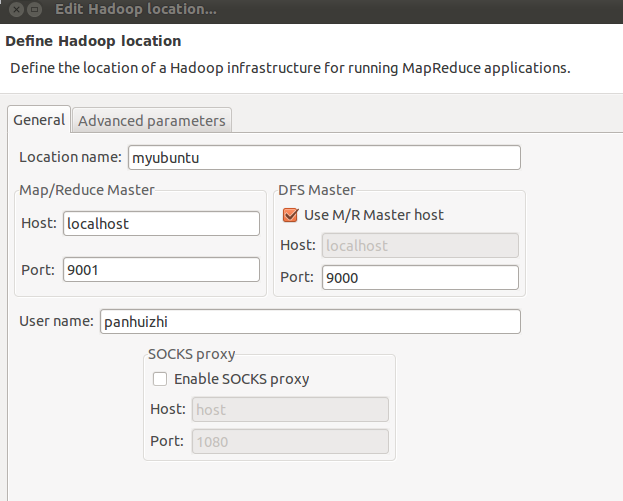Switch to the Advanced parameters tab

152,120
